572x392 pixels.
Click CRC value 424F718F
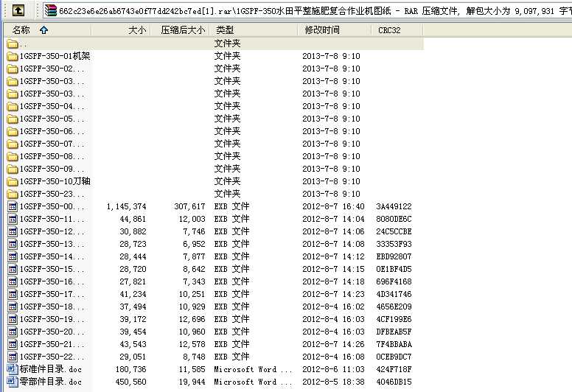coord(394,369)
